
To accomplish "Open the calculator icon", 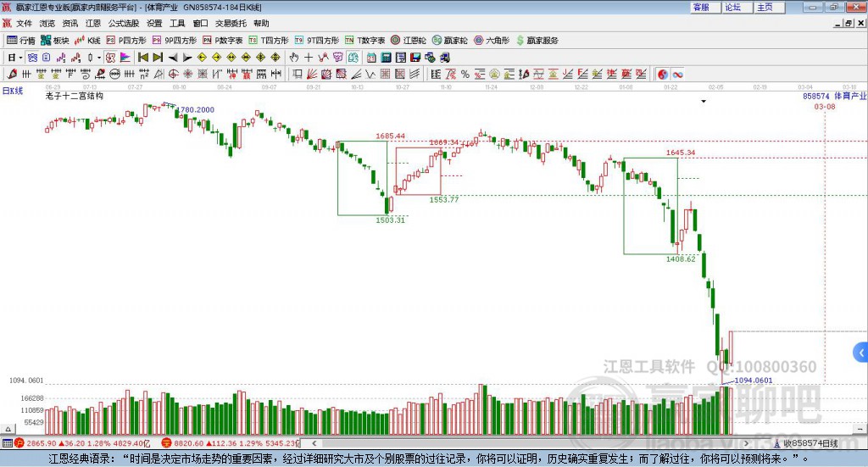I will [387, 58].
